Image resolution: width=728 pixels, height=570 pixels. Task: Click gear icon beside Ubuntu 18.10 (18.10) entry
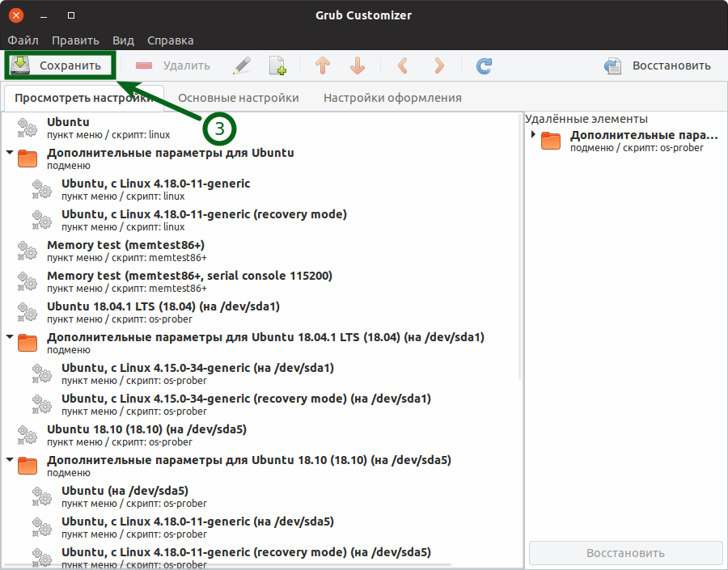tap(28, 435)
